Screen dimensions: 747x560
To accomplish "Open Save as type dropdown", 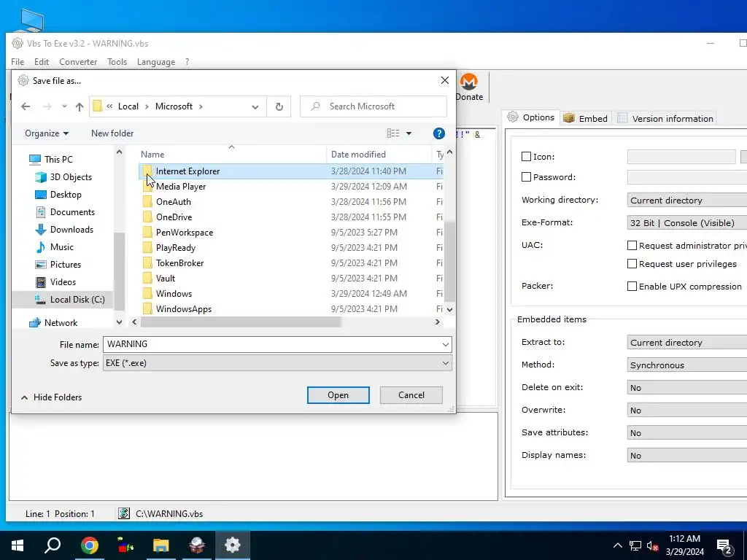I will (x=277, y=363).
